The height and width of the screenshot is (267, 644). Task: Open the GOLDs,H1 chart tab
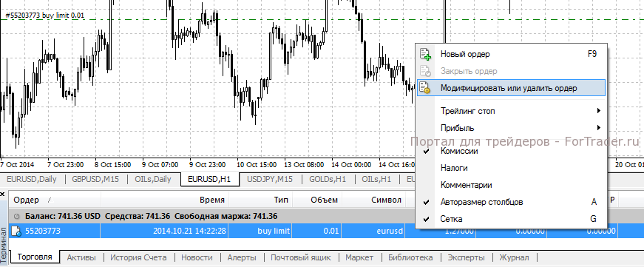tap(328, 179)
